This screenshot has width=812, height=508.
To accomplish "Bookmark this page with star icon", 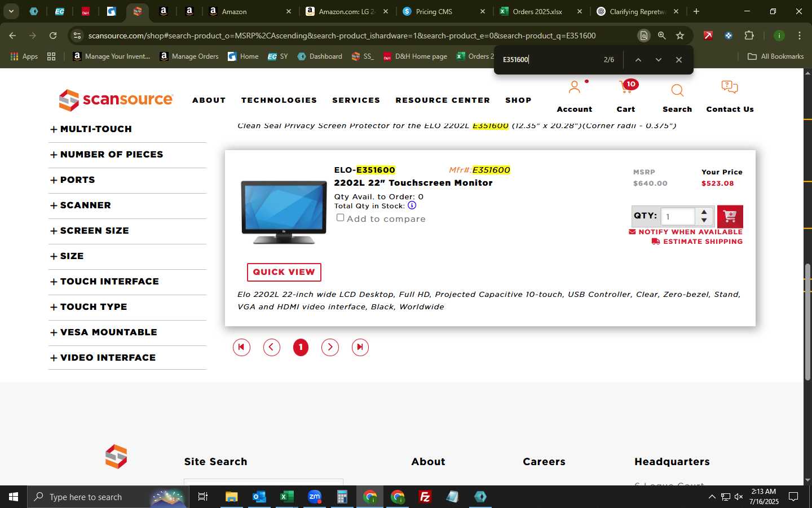I will click(680, 36).
